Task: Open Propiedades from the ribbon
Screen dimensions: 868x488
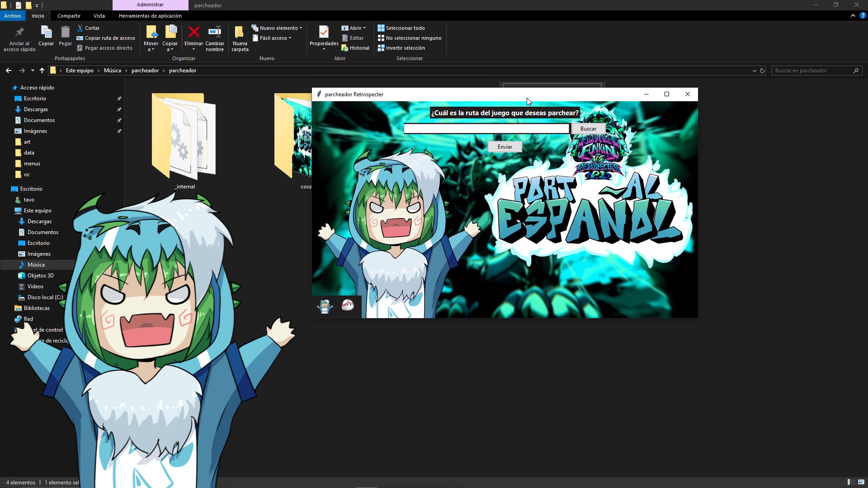Action: (324, 33)
